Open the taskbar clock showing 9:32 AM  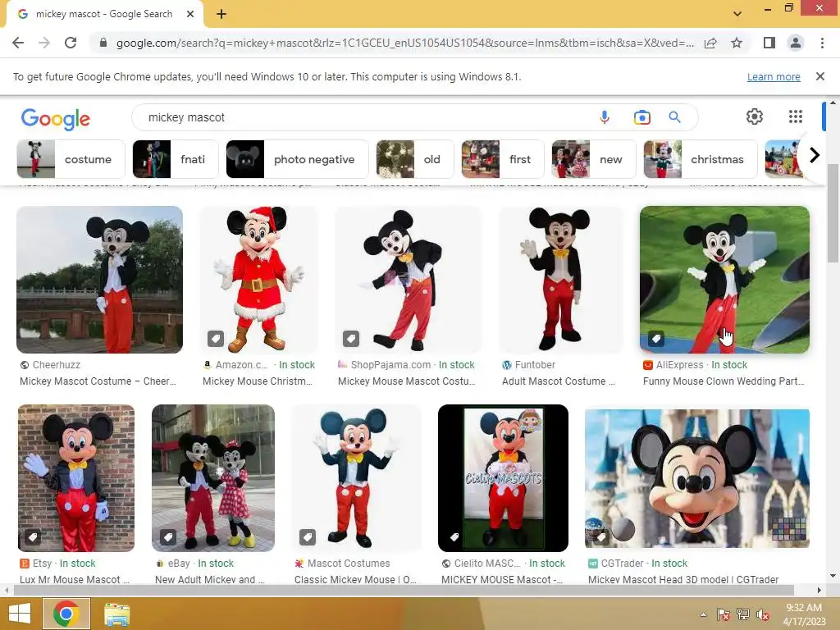(x=804, y=614)
